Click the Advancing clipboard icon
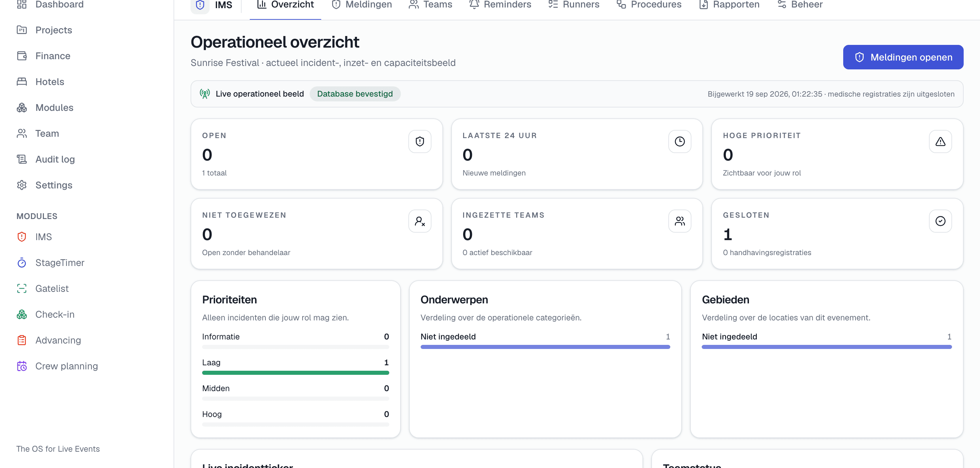Viewport: 980px width, 468px height. tap(22, 340)
